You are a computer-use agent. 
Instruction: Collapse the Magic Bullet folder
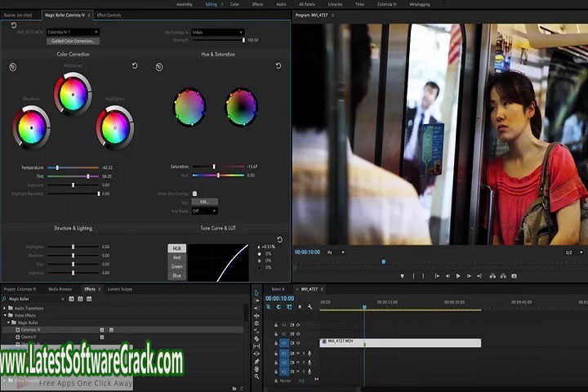(x=9, y=323)
